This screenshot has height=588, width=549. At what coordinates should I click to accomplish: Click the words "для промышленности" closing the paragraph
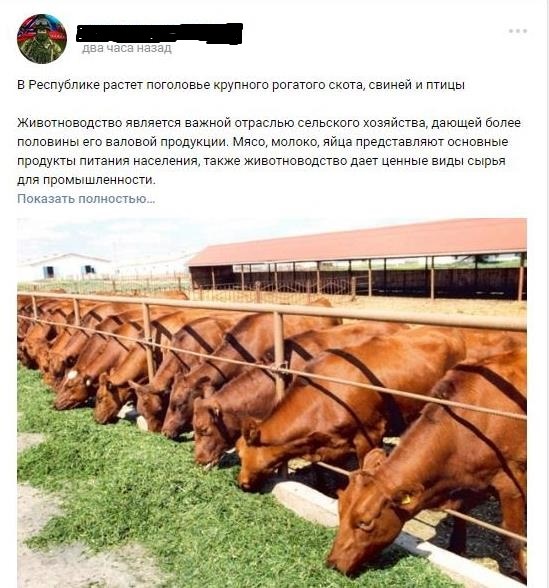[86, 180]
